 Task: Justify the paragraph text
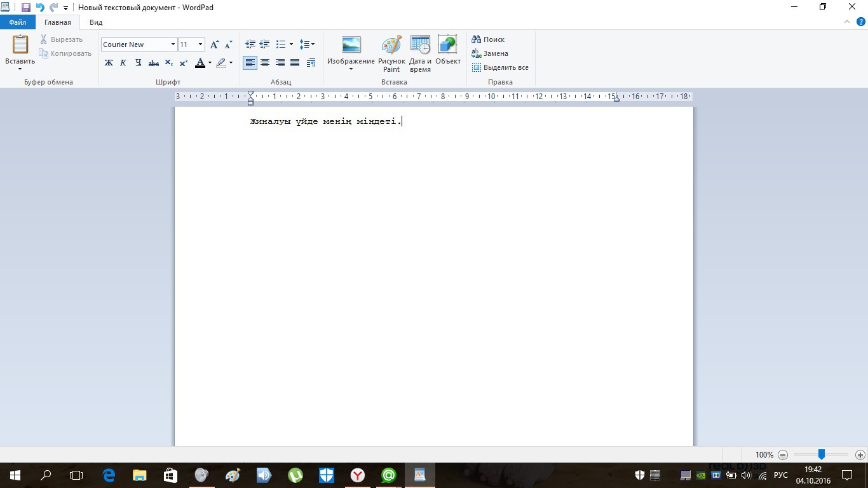(x=295, y=63)
